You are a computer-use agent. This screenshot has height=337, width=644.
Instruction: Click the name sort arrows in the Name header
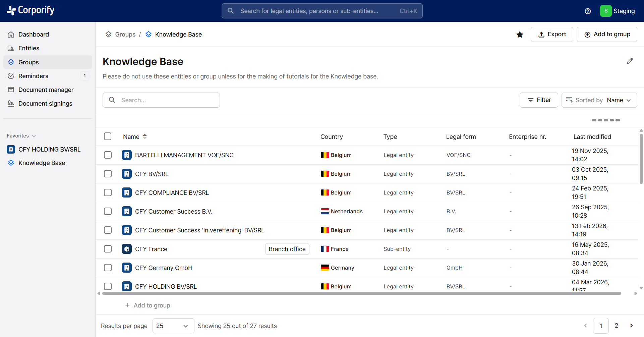tap(145, 136)
